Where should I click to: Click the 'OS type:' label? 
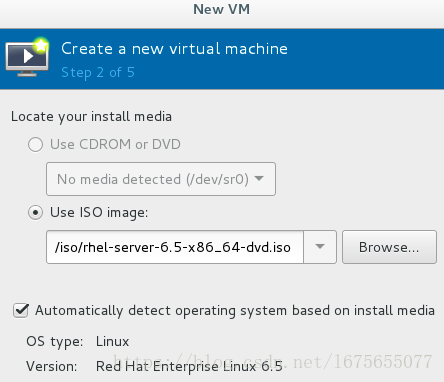[x=55, y=342]
